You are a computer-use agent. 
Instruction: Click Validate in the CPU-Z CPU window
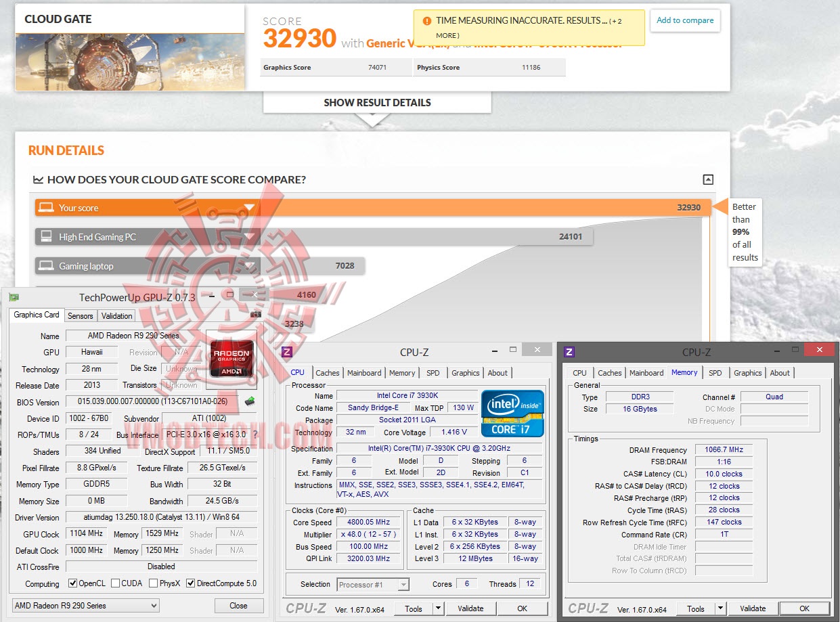[x=470, y=608]
